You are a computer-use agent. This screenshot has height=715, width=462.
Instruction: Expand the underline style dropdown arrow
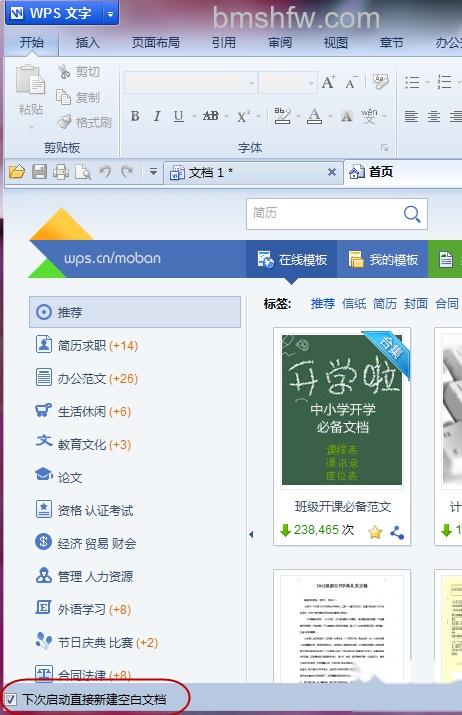pos(193,116)
